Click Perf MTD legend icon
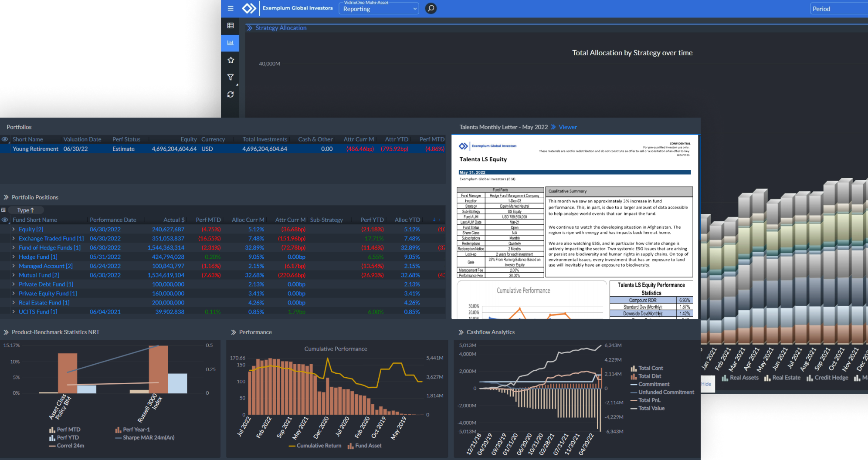 pyautogui.click(x=52, y=430)
